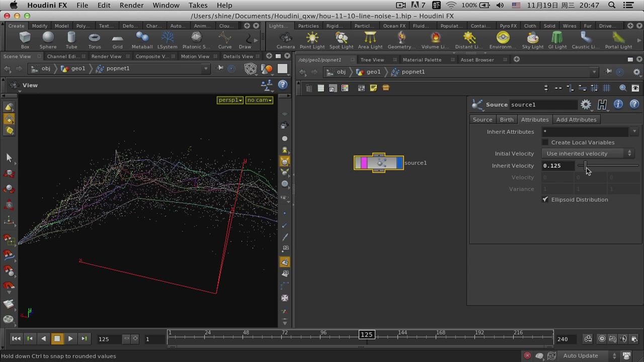Open the no cam camera menu
The image size is (644, 362).
point(260,100)
